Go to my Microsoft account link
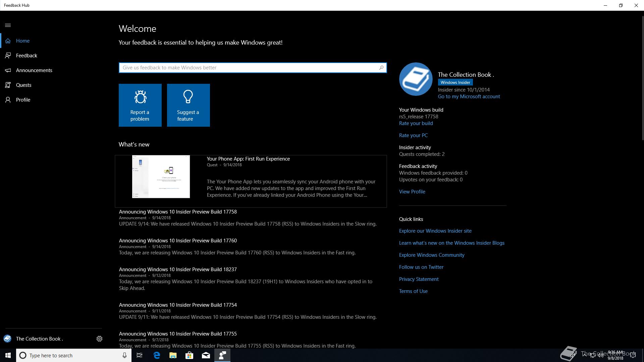This screenshot has width=644, height=362. point(469,97)
